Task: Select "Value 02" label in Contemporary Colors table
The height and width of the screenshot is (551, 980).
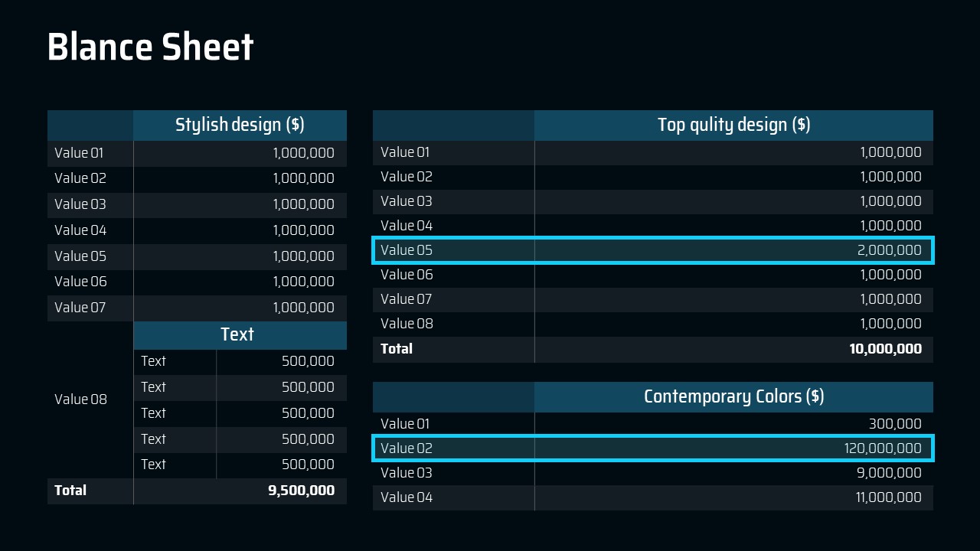Action: point(407,448)
